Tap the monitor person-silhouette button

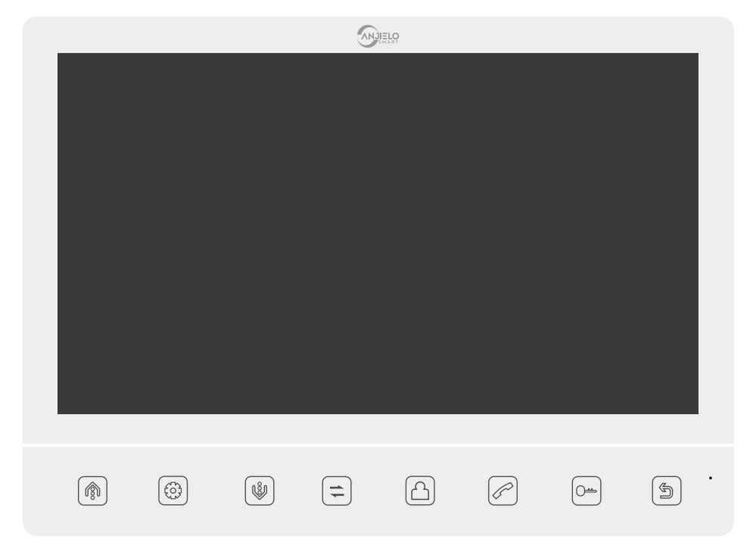(420, 491)
